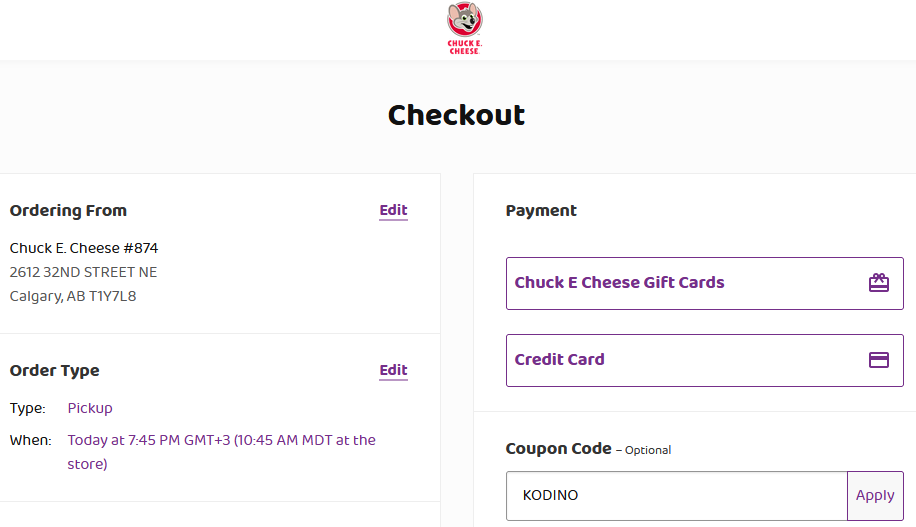Click the gift box icon on Gift Cards
The width and height of the screenshot is (916, 527).
pos(879,283)
